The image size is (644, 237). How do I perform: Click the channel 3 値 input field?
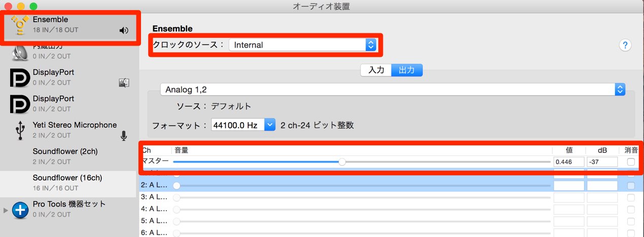tap(569, 197)
